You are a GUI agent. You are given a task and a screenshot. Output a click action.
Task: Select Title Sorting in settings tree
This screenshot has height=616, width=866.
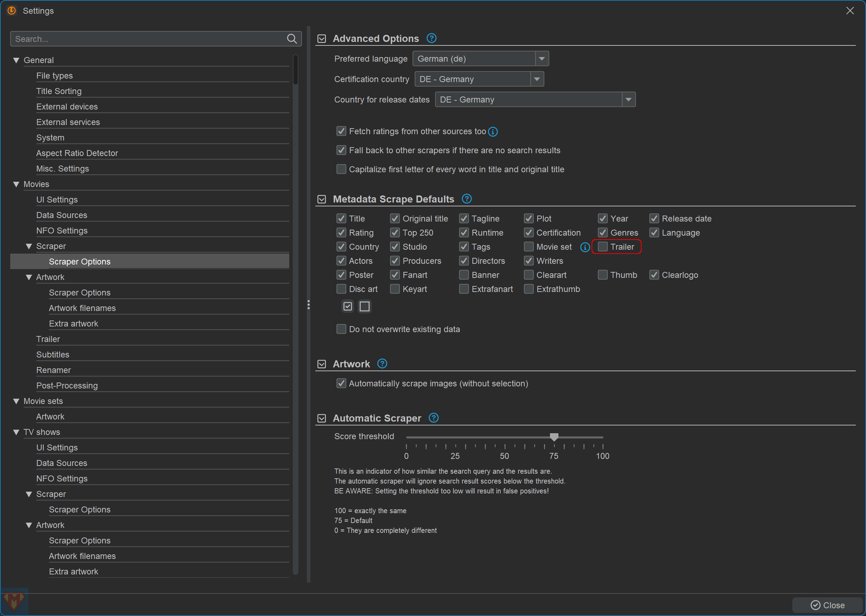(59, 91)
